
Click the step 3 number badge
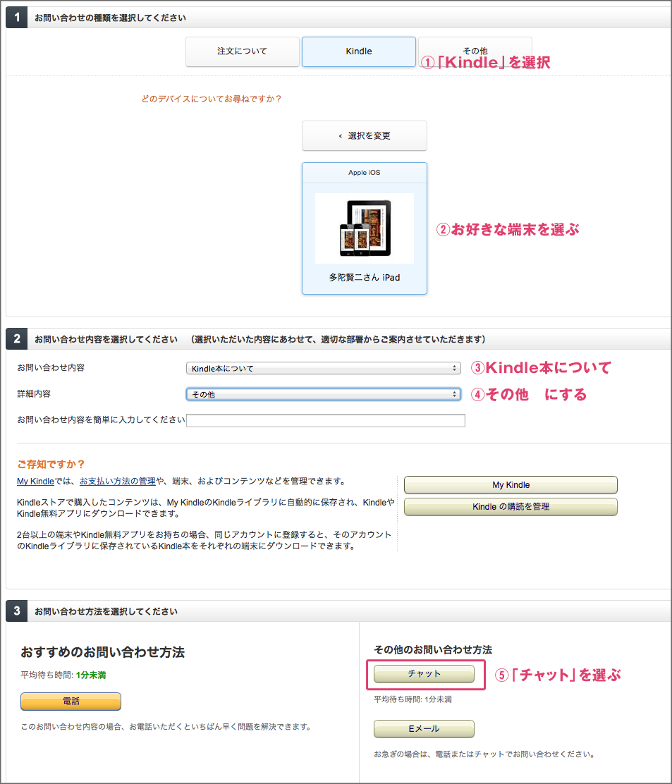(16, 611)
